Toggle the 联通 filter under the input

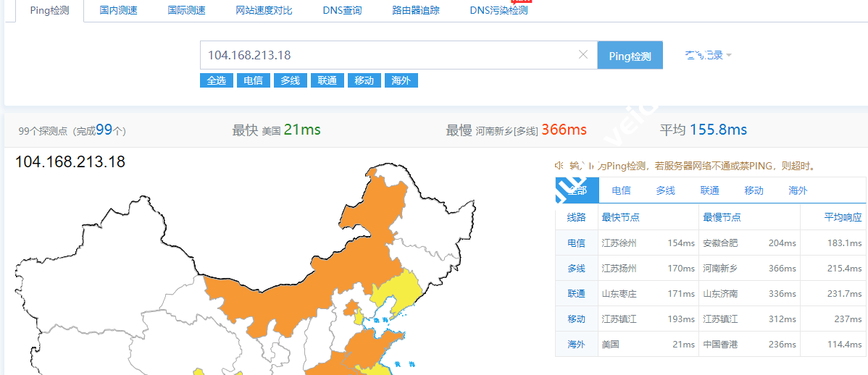click(327, 80)
